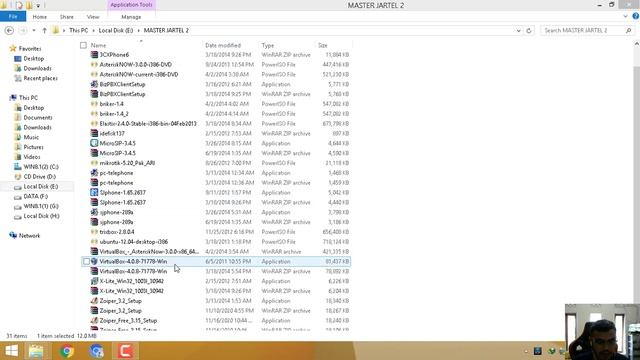Image resolution: width=640 pixels, height=360 pixels.
Task: Click the Back navigation arrow
Action: [x=9, y=31]
